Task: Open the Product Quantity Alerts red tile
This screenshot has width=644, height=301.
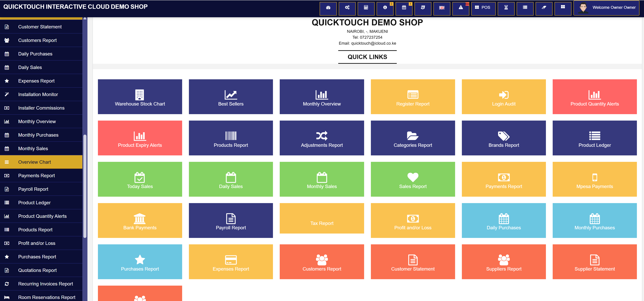Action: pyautogui.click(x=594, y=97)
